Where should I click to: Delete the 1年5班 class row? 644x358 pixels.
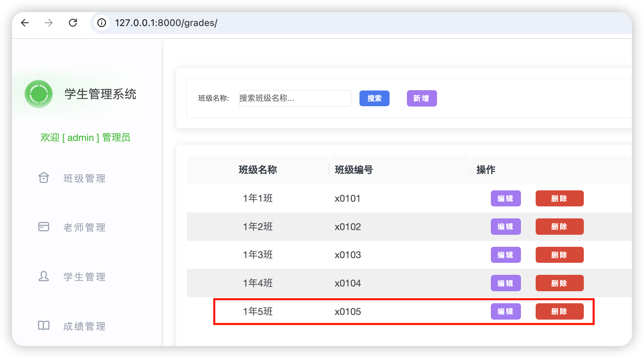pos(559,312)
